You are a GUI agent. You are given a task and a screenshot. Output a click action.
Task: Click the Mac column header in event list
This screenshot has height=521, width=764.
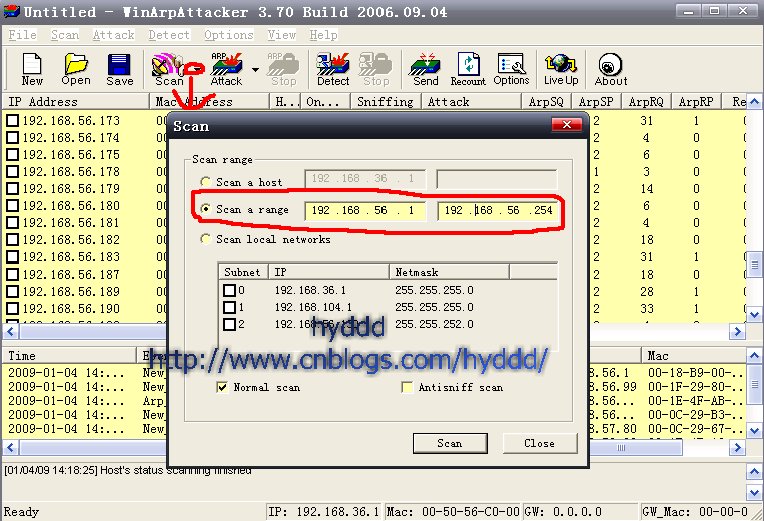(694, 355)
